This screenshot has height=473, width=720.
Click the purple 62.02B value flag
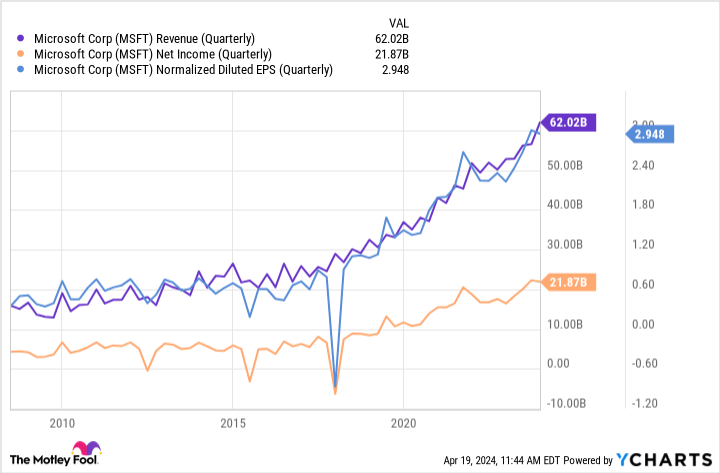pyautogui.click(x=571, y=123)
